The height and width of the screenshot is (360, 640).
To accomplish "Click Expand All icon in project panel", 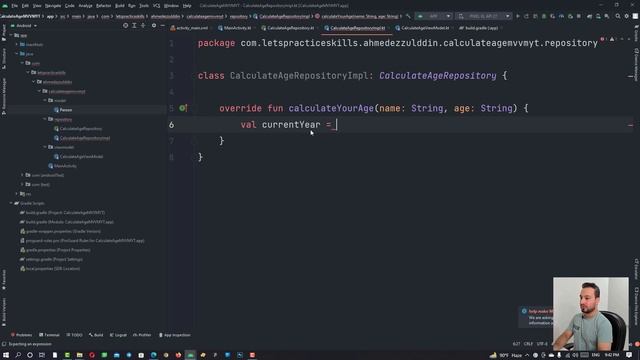I will point(134,26).
